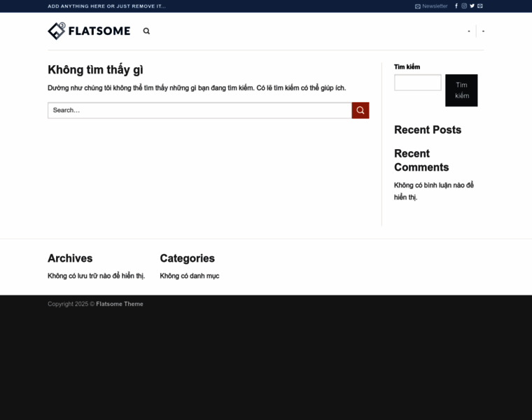
Task: Click the Tìm kiếm label in sidebar
Action: pyautogui.click(x=407, y=66)
